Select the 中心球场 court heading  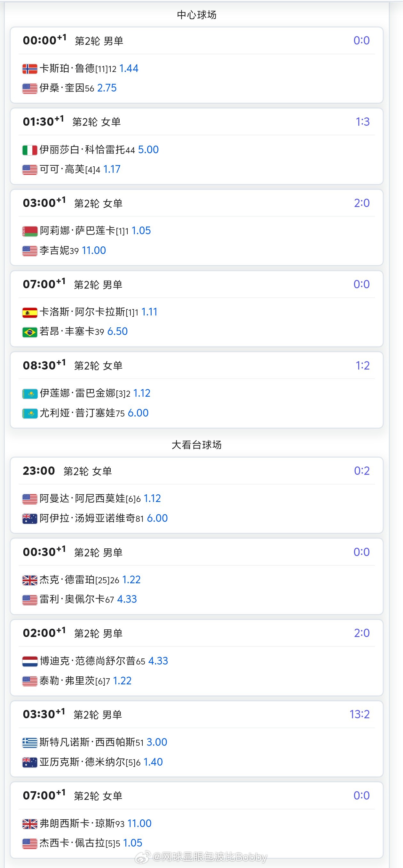(197, 15)
